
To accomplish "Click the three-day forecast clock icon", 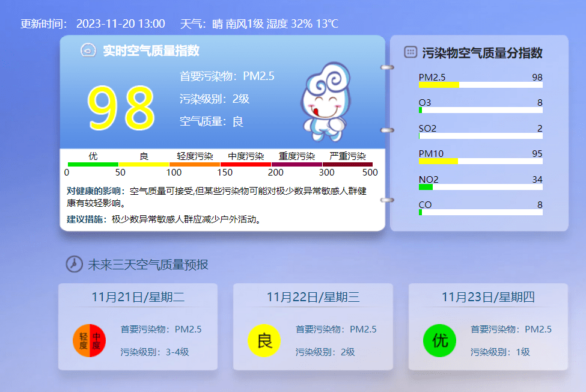I will coord(74,264).
